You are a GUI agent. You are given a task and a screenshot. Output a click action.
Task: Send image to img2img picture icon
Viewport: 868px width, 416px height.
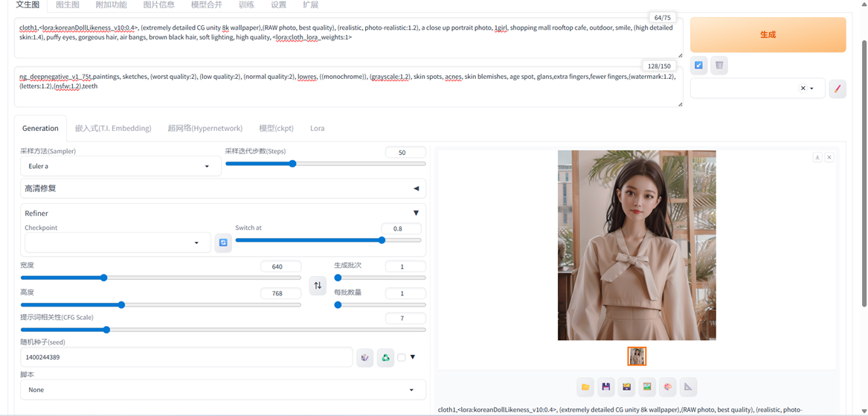pos(646,387)
